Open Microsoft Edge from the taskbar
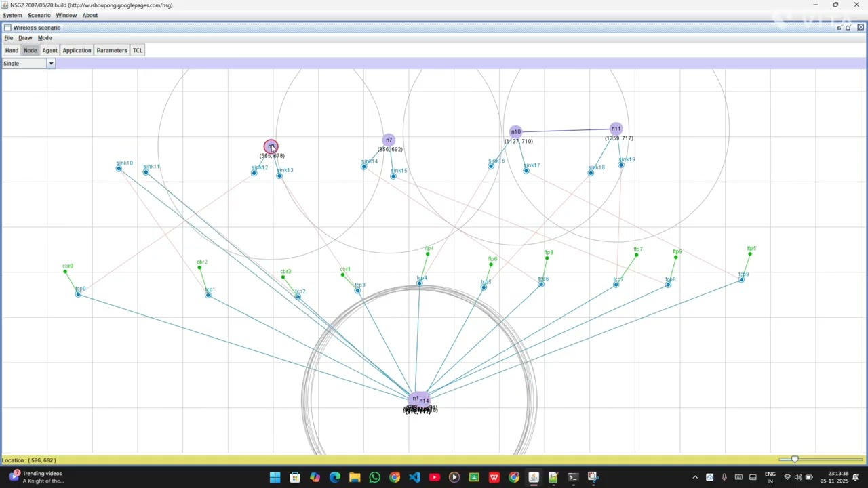 click(x=335, y=477)
